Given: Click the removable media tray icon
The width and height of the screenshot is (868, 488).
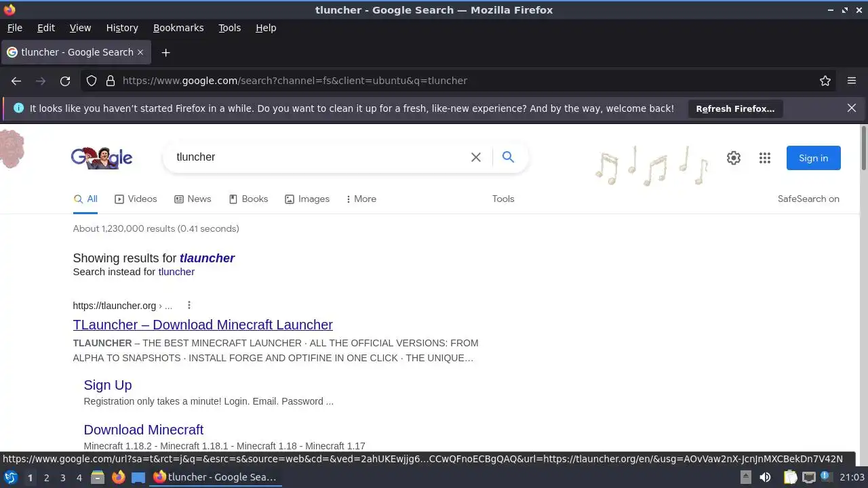Looking at the screenshot, I should (745, 477).
